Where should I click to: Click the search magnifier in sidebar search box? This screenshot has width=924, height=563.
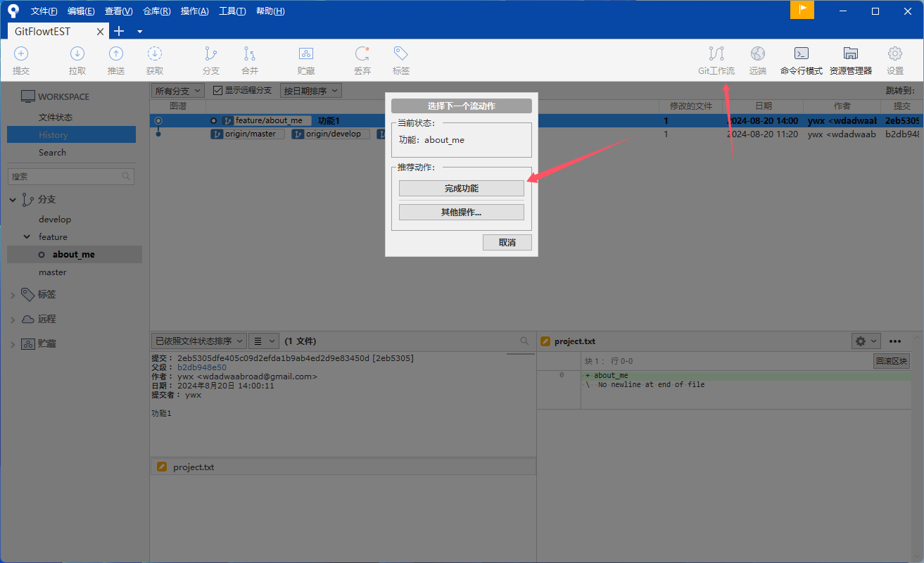coord(126,177)
